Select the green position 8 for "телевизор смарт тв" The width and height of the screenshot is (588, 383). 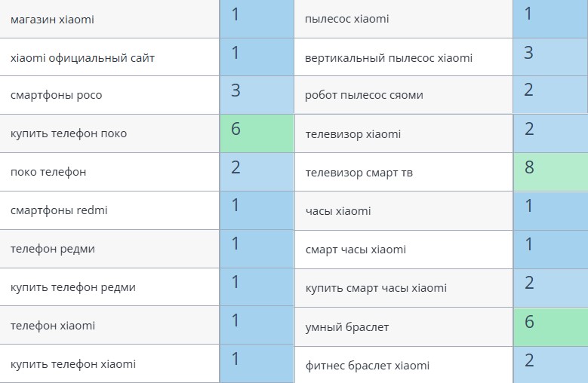[x=550, y=172]
